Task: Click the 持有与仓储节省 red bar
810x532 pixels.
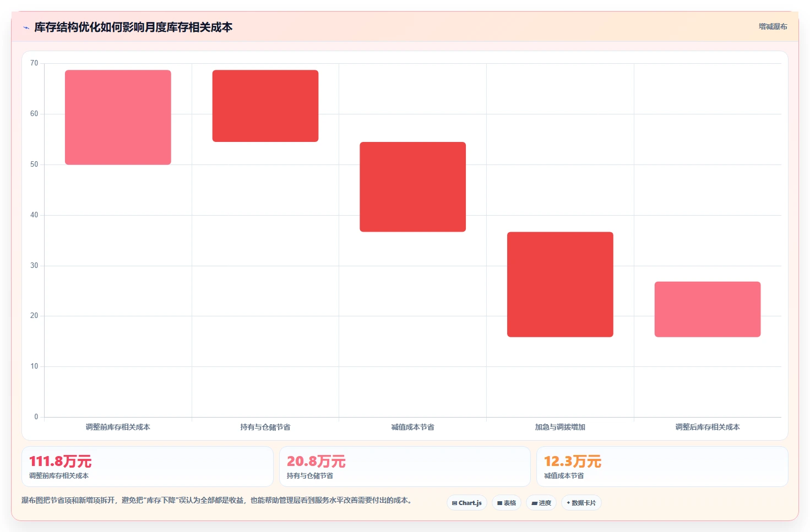Action: pos(265,106)
